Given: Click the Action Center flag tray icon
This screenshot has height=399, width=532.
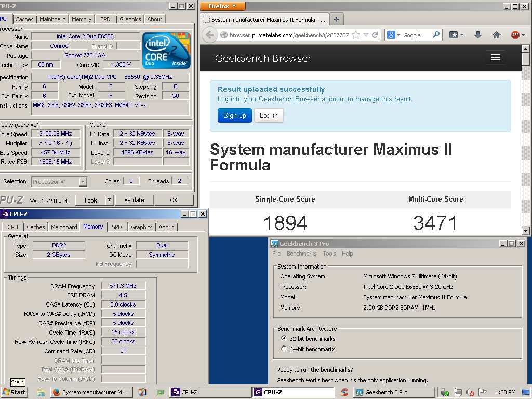Looking at the screenshot, I should [x=482, y=392].
